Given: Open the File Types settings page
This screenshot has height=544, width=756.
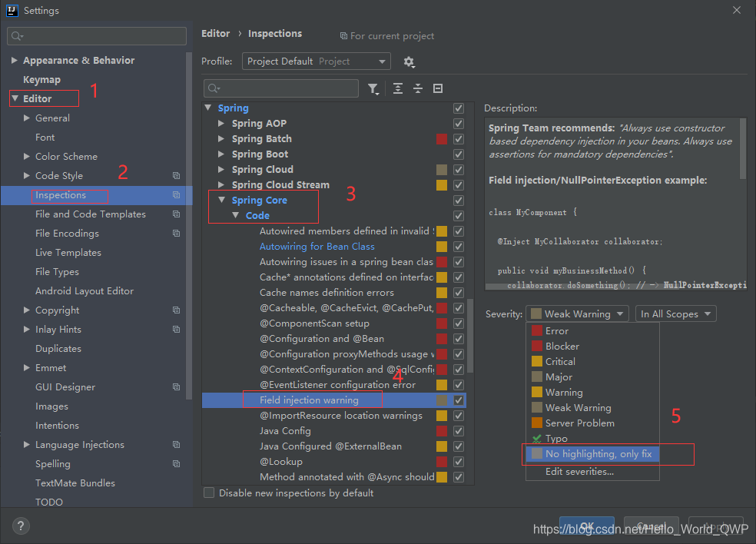Looking at the screenshot, I should [x=57, y=272].
